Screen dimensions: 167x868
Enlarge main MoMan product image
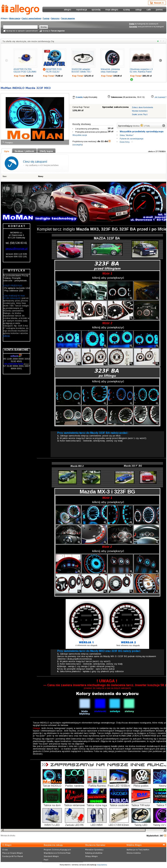pyautogui.click(x=35, y=119)
